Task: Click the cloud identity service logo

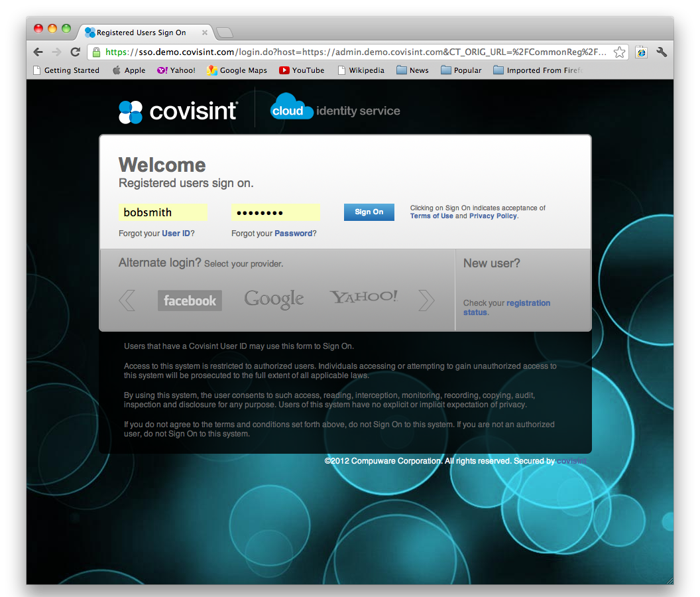Action: click(335, 107)
